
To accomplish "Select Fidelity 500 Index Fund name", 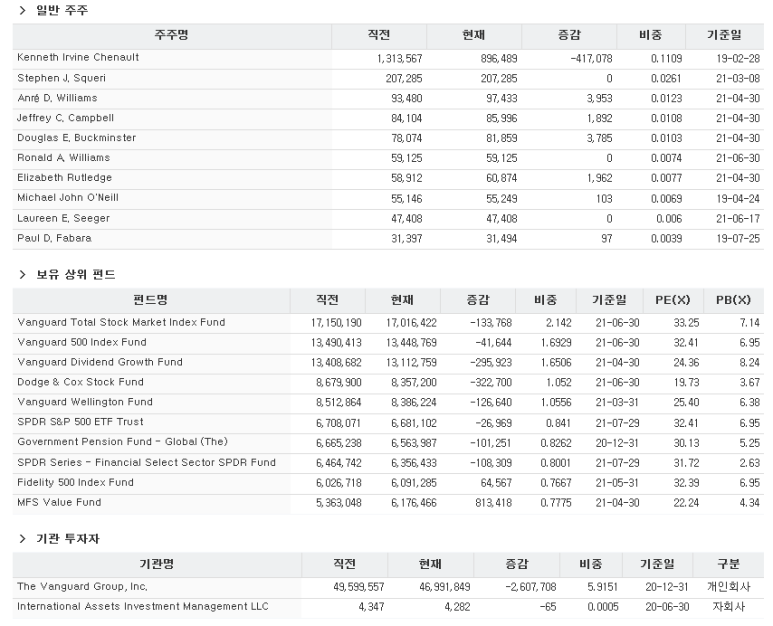I will coord(75,483).
